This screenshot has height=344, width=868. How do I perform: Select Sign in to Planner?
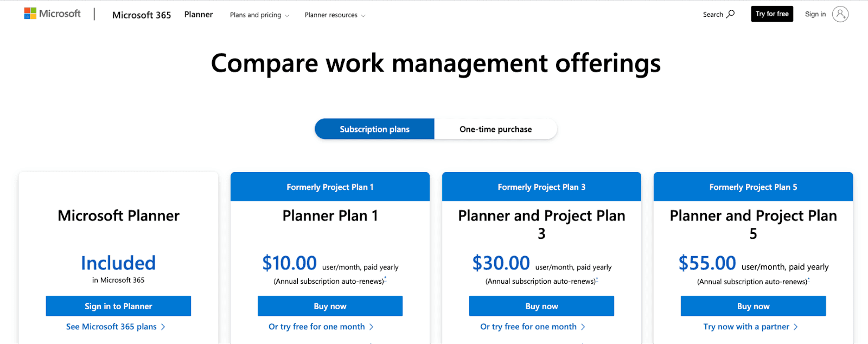[x=118, y=305]
